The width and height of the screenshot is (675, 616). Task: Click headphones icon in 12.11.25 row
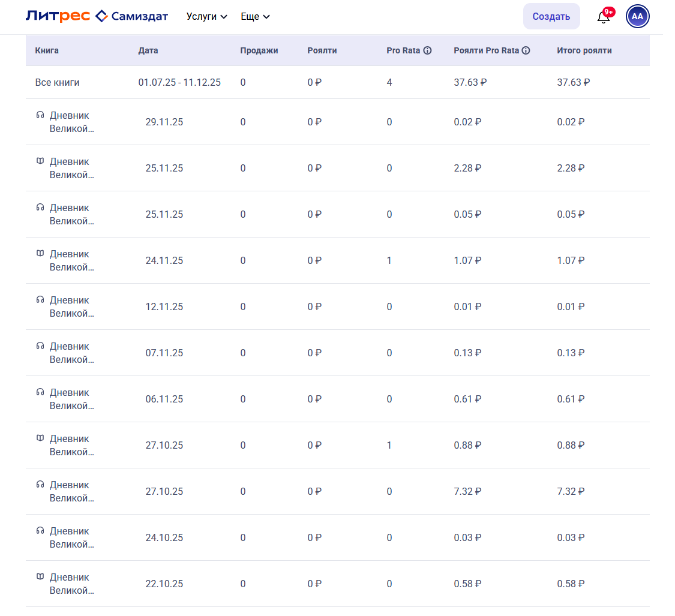[40, 300]
